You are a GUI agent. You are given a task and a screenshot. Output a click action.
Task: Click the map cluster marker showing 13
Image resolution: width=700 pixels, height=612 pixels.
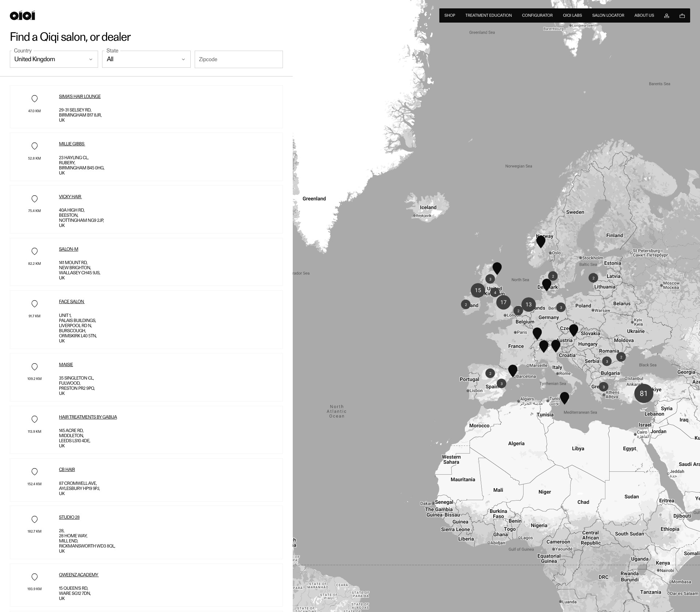tap(529, 305)
